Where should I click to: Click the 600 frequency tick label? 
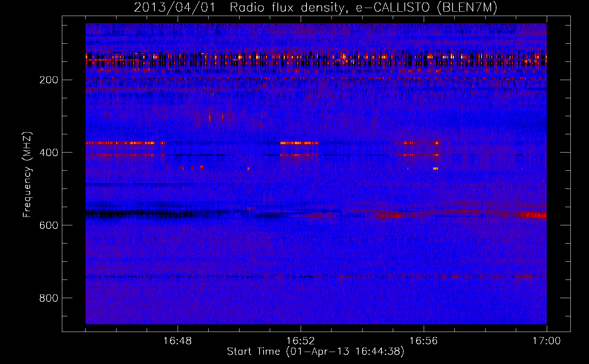[49, 225]
